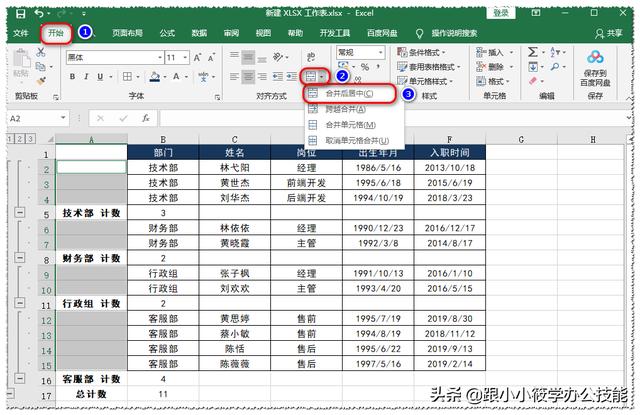
Task: Switch to the 开发工具 tab
Action: [x=335, y=33]
